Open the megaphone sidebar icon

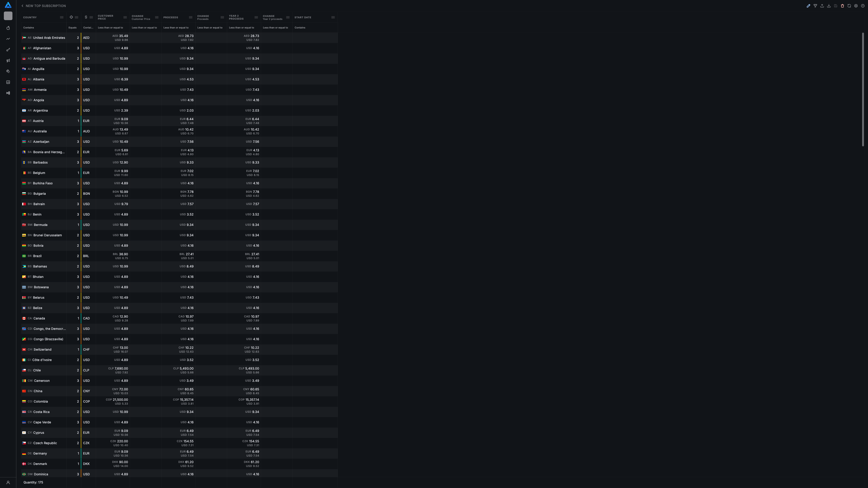8,61
